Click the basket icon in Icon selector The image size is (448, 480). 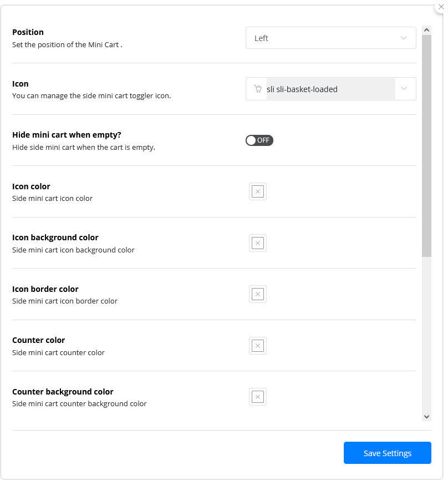[x=258, y=89]
